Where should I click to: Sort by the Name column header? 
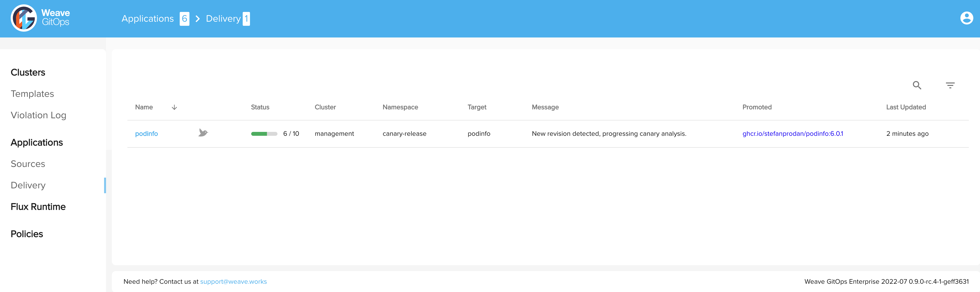tap(144, 107)
